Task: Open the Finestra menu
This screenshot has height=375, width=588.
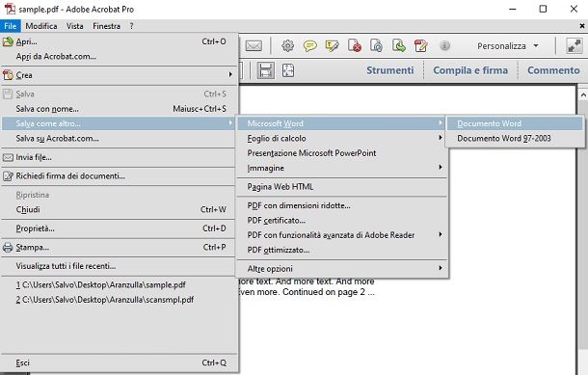Action: click(106, 26)
